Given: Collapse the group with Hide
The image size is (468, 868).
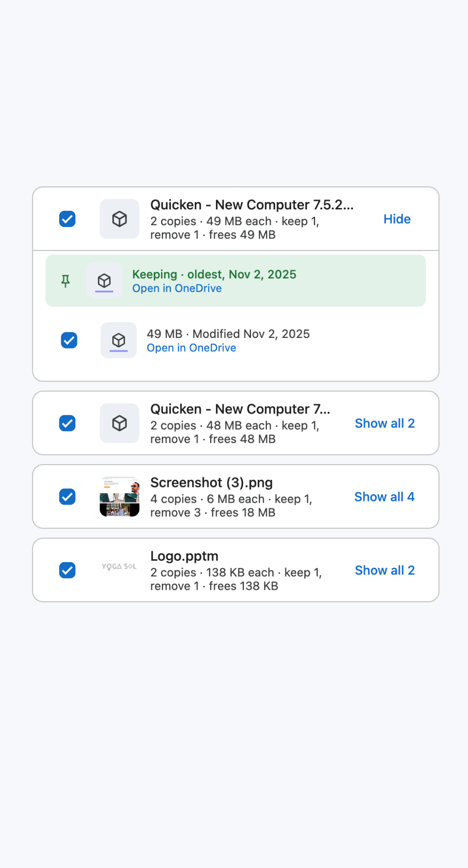Looking at the screenshot, I should tap(397, 219).
